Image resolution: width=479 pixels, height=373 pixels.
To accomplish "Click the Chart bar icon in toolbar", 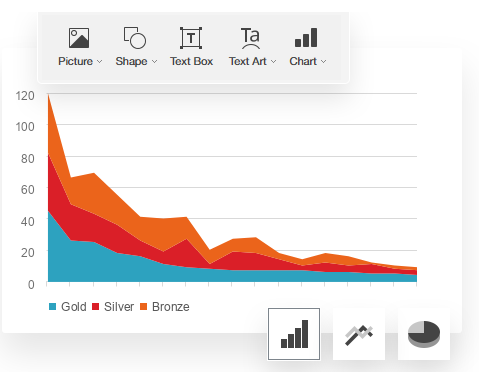I will [x=306, y=38].
